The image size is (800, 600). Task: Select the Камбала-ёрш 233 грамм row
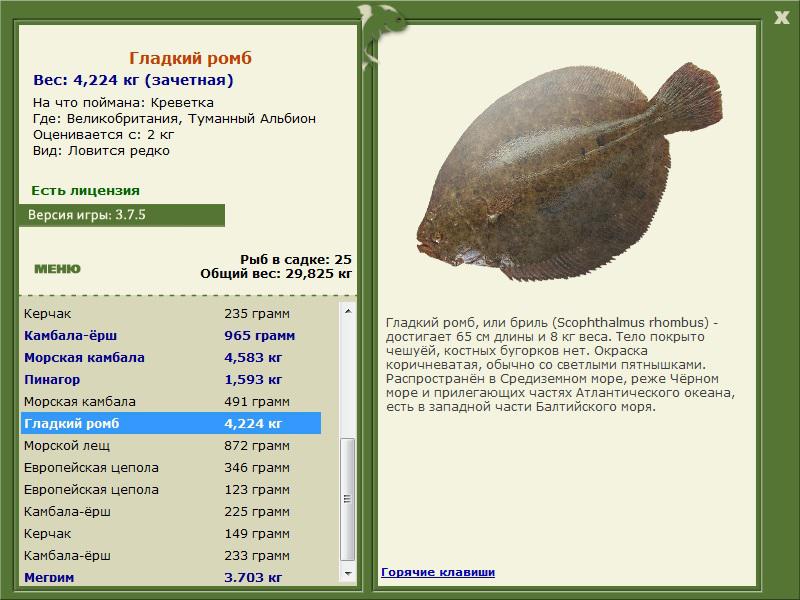[x=171, y=555]
